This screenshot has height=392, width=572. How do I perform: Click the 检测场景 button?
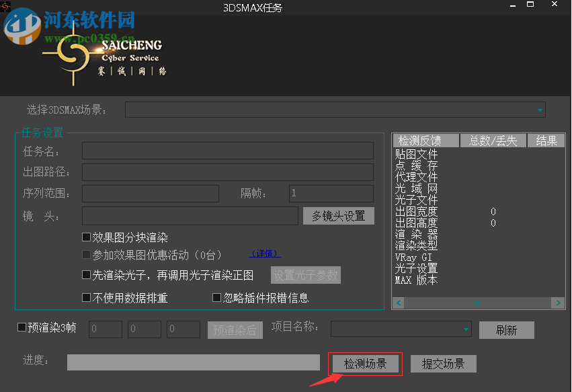coord(365,363)
